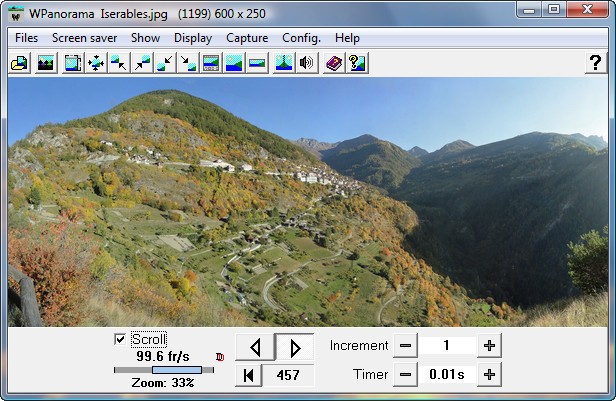Click the zipper-split picture toolbar icon
This screenshot has height=401, width=616.
[284, 63]
